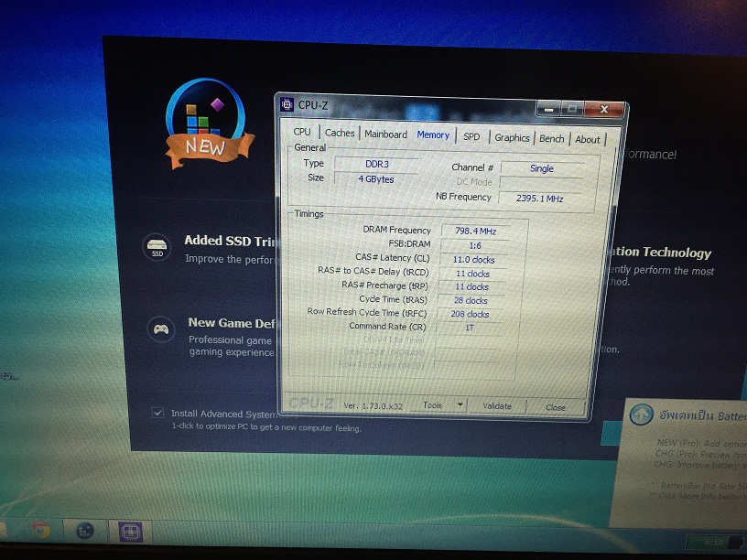Image resolution: width=747 pixels, height=560 pixels.
Task: Click the CPU-Z title bar icon
Action: click(x=287, y=104)
